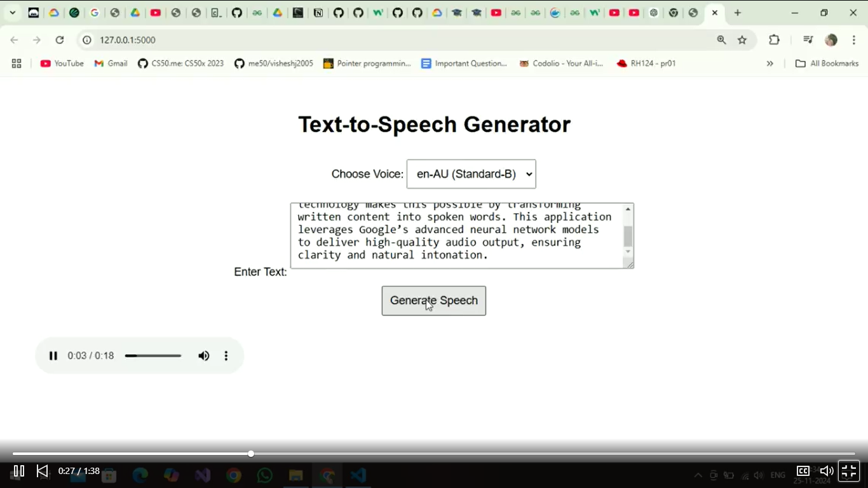Toggle closed captions CC on video
The height and width of the screenshot is (488, 868).
click(x=803, y=471)
